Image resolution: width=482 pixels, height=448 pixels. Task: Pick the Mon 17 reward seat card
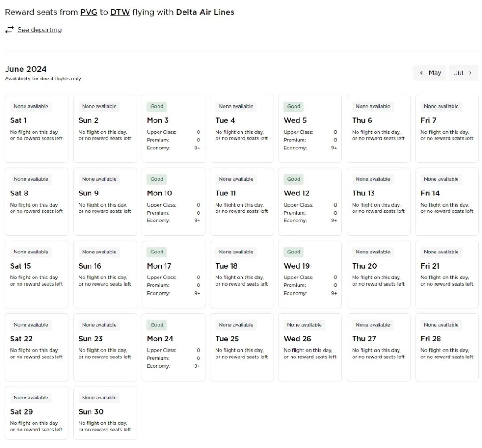point(173,274)
